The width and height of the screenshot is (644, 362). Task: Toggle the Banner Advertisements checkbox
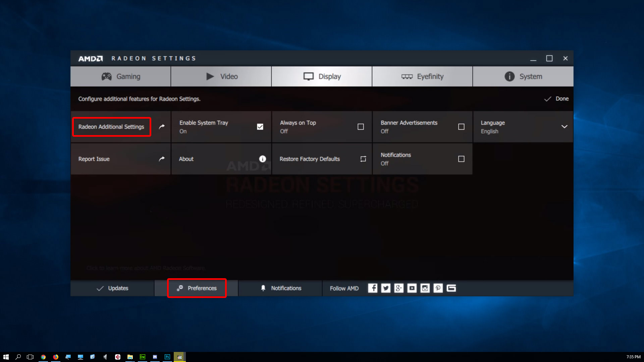click(461, 127)
